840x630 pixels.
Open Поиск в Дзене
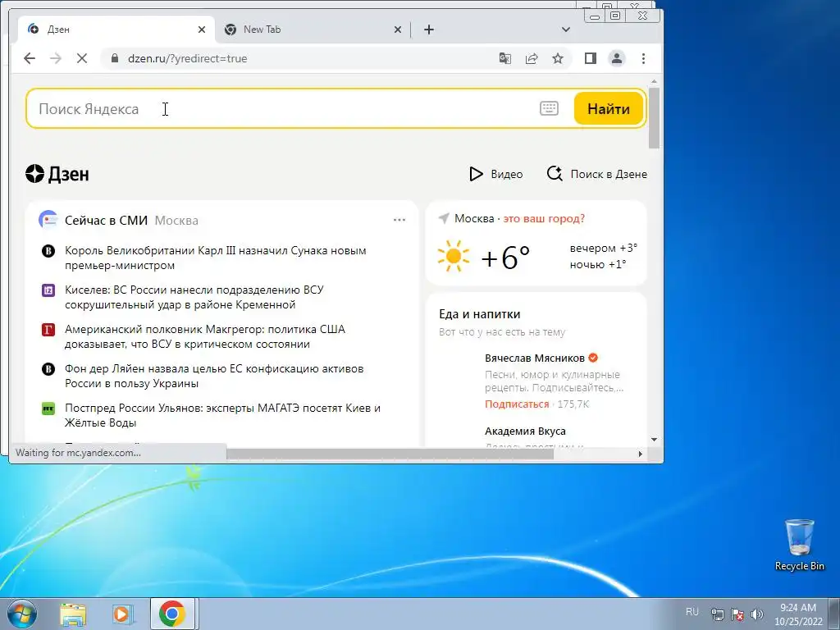tap(597, 174)
